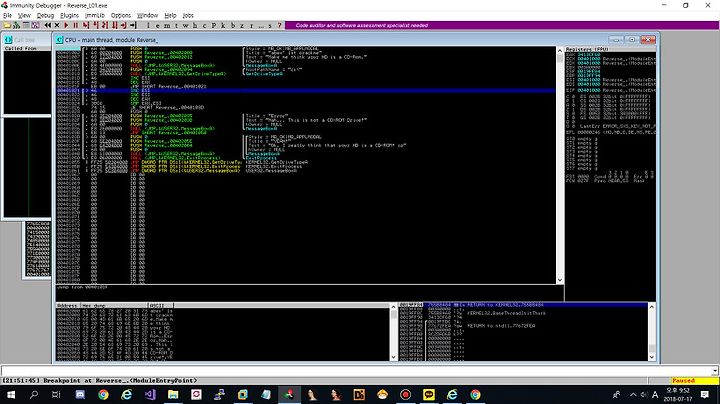Click stack pane scroll-down arrow
Viewport: 720px width, 404px height.
coord(652,357)
